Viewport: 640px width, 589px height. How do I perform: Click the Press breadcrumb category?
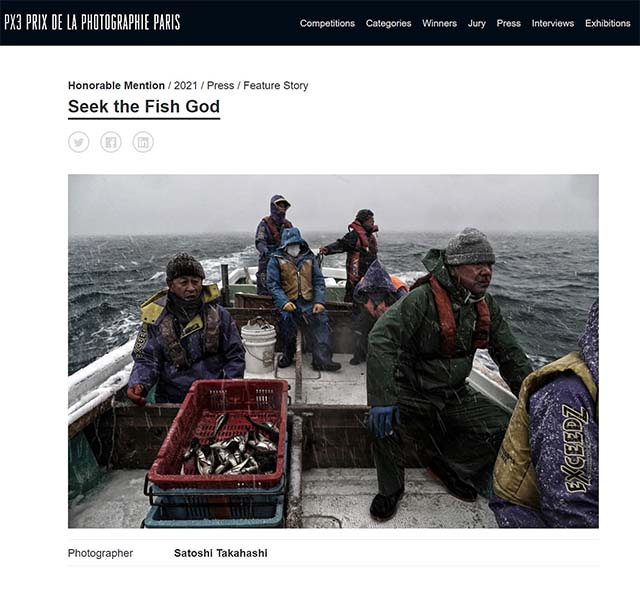[220, 86]
